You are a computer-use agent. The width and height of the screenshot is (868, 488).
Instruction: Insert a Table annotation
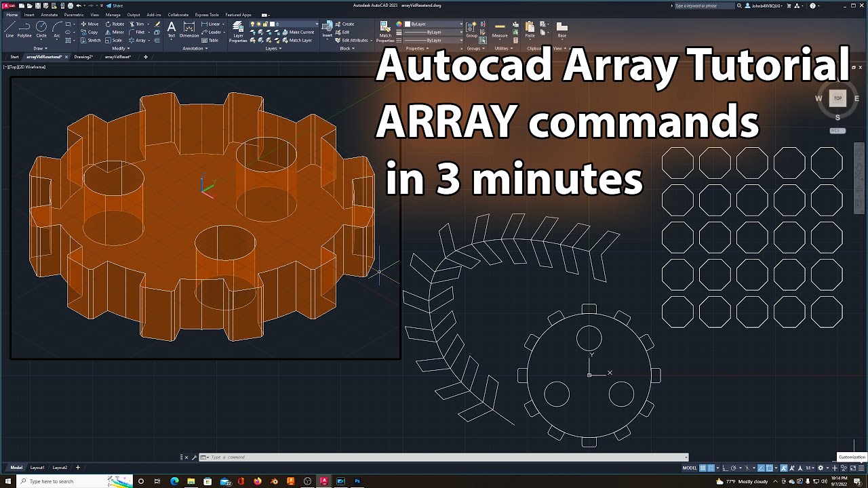pyautogui.click(x=210, y=40)
